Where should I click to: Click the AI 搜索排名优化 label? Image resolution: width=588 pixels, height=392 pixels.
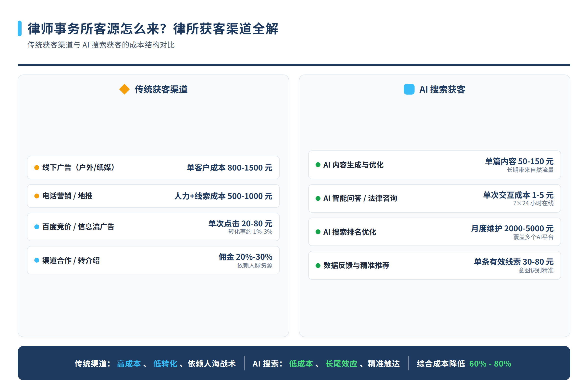pyautogui.click(x=350, y=232)
